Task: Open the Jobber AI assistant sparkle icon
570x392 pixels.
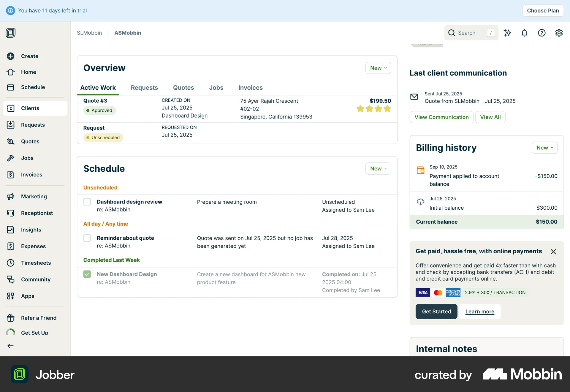Action: coord(507,33)
